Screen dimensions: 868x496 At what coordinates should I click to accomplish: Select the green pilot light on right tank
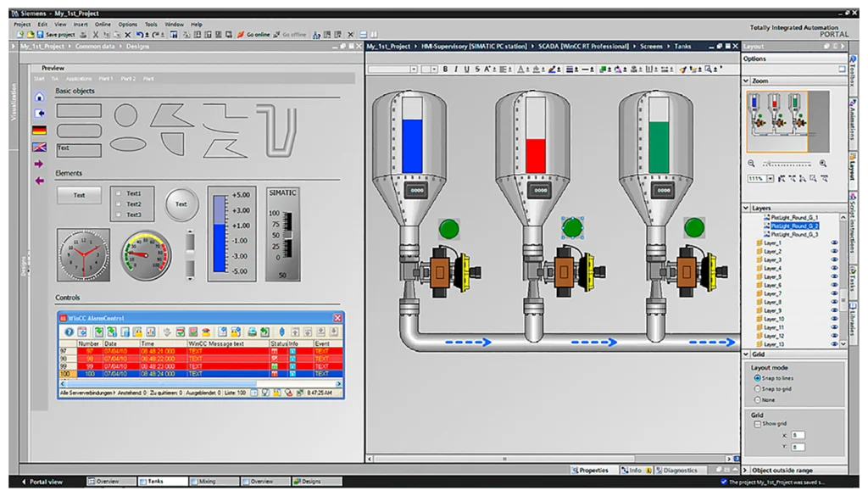[x=694, y=227]
